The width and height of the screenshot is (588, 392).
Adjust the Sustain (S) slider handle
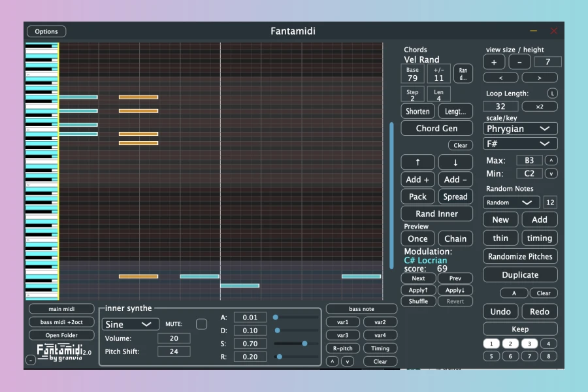[304, 343]
